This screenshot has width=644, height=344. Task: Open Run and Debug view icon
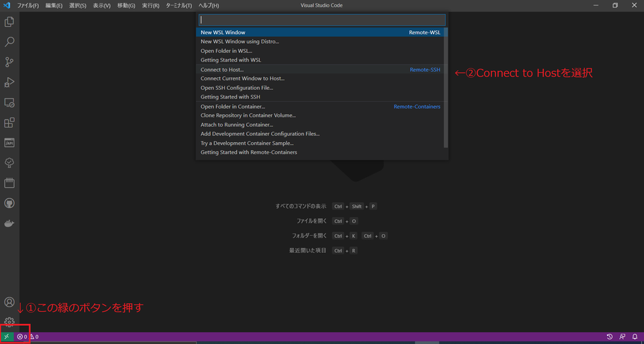tap(9, 82)
